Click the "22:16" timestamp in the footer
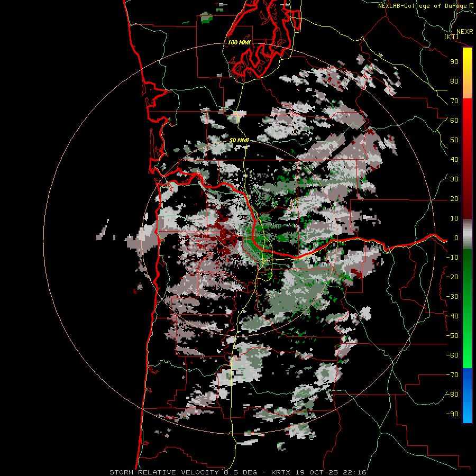Image resolution: width=476 pixels, height=476 pixels. click(354, 472)
